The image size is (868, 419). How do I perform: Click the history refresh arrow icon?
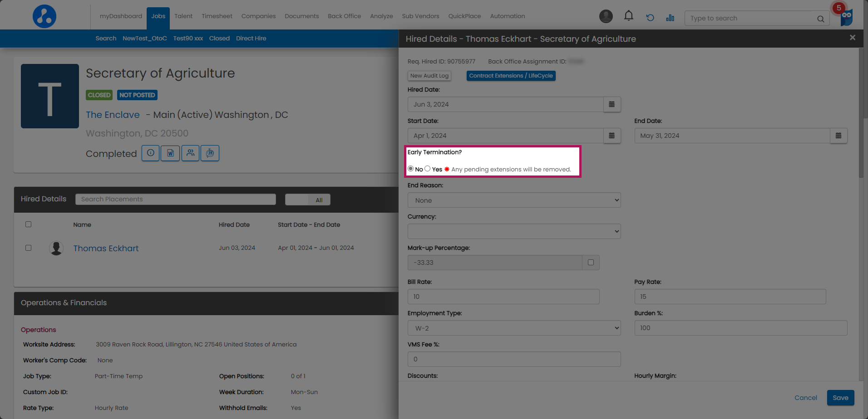click(650, 18)
